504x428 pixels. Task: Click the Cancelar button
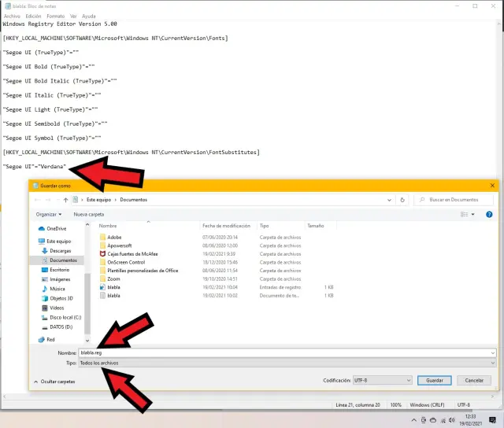[x=473, y=380]
